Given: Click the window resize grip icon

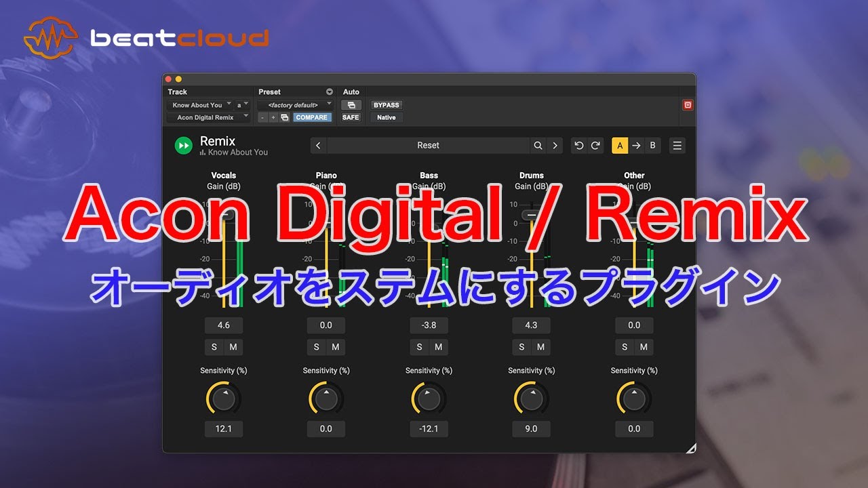Looking at the screenshot, I should pos(690,447).
